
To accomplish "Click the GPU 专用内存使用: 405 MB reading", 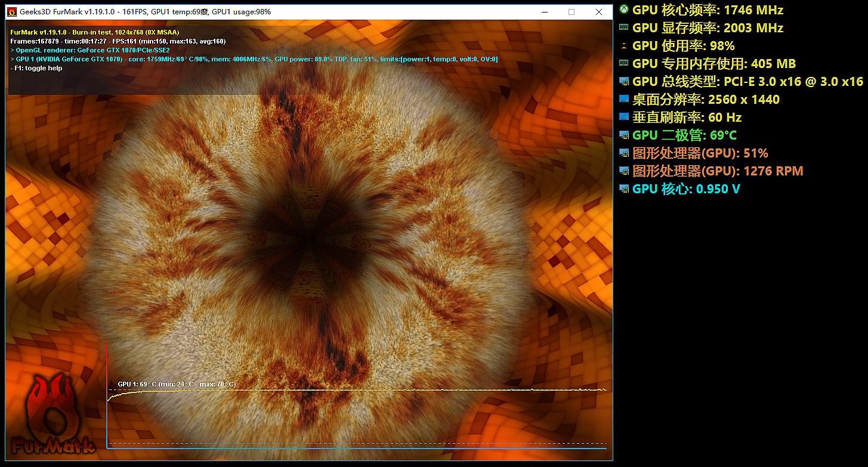I will coord(714,63).
